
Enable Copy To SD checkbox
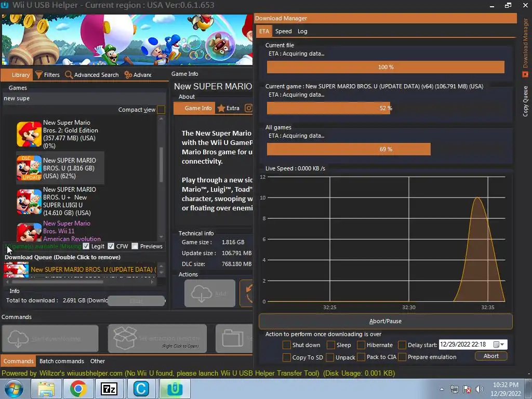click(286, 357)
